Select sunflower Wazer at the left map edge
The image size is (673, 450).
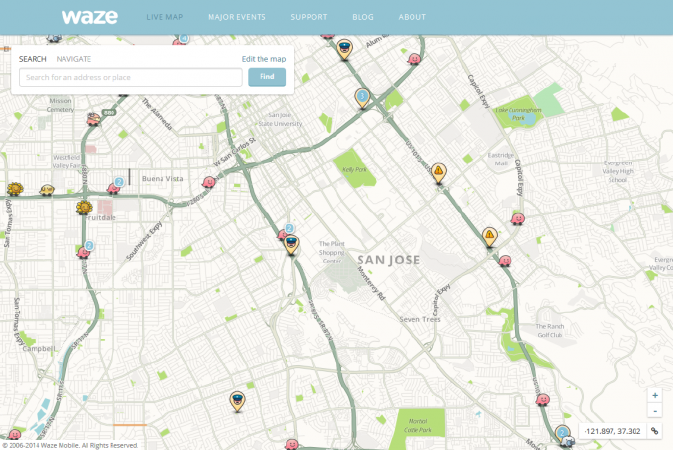[x=15, y=189]
